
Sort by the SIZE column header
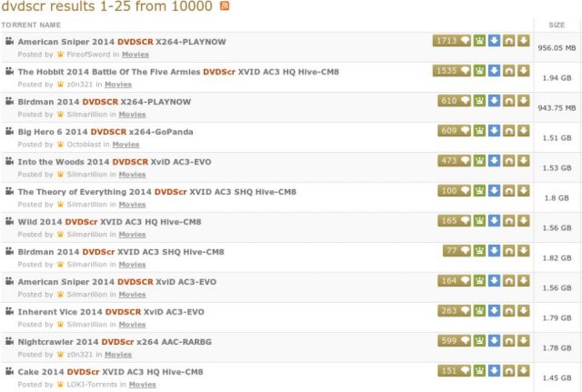click(x=557, y=25)
